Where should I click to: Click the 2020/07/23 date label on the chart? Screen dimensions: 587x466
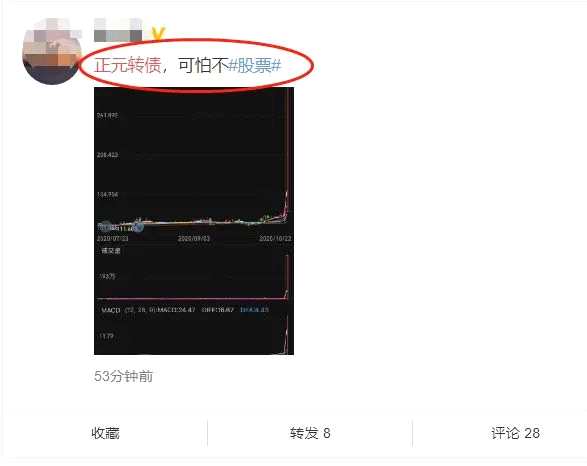point(112,238)
